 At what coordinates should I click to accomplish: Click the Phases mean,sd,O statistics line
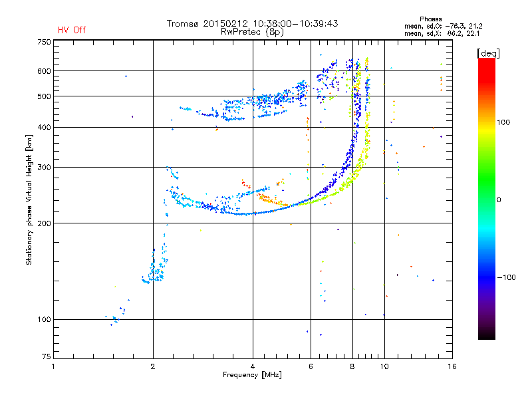click(443, 27)
